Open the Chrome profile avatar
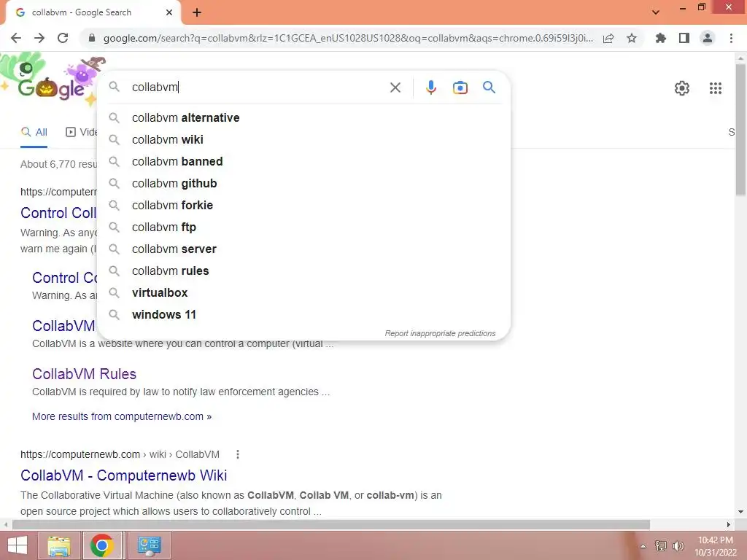This screenshot has width=747, height=560. (x=708, y=38)
